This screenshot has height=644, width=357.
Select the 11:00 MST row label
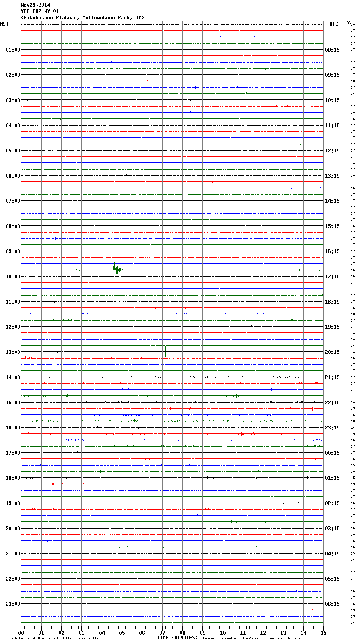point(13,302)
